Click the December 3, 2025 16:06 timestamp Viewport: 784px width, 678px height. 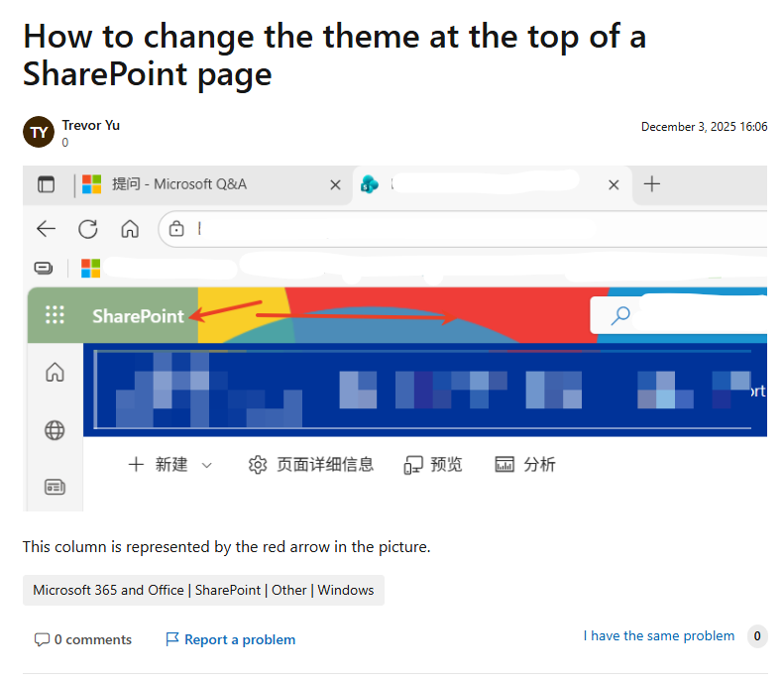click(704, 127)
